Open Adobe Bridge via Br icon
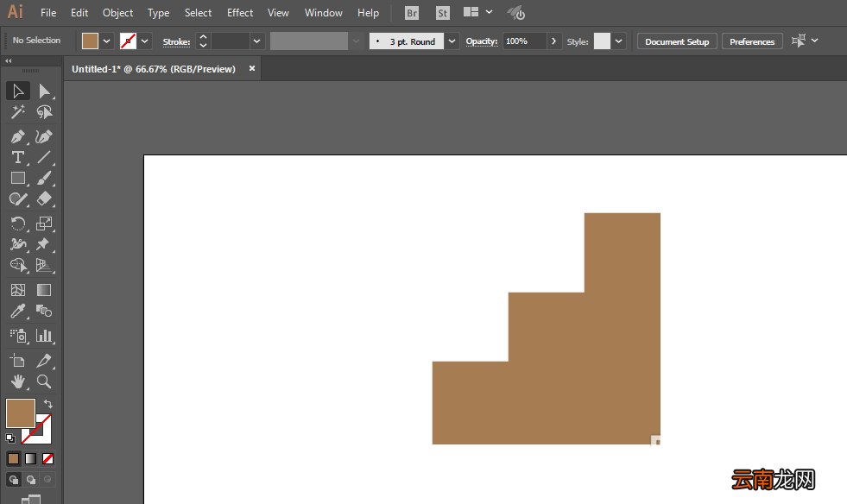The image size is (847, 504). point(412,13)
